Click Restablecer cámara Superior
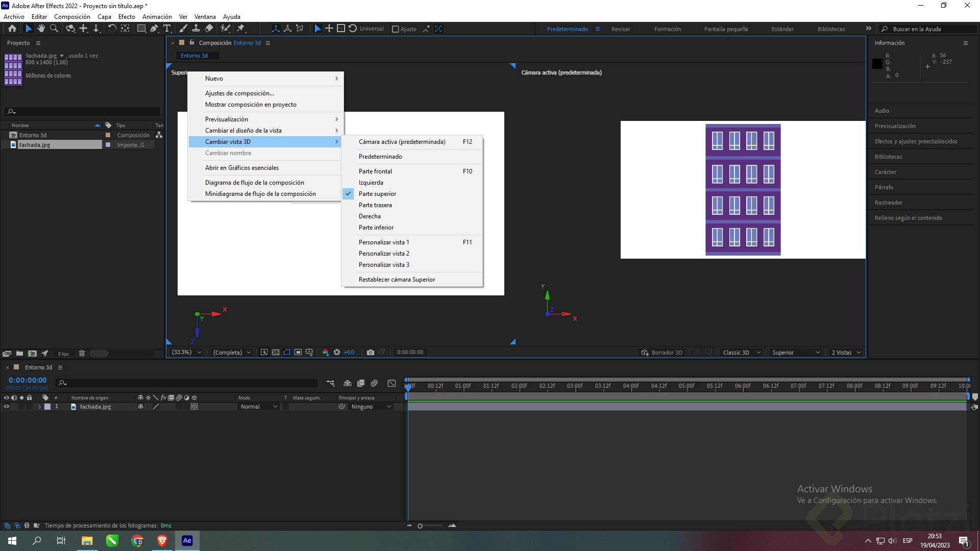980x551 pixels. tap(411, 280)
